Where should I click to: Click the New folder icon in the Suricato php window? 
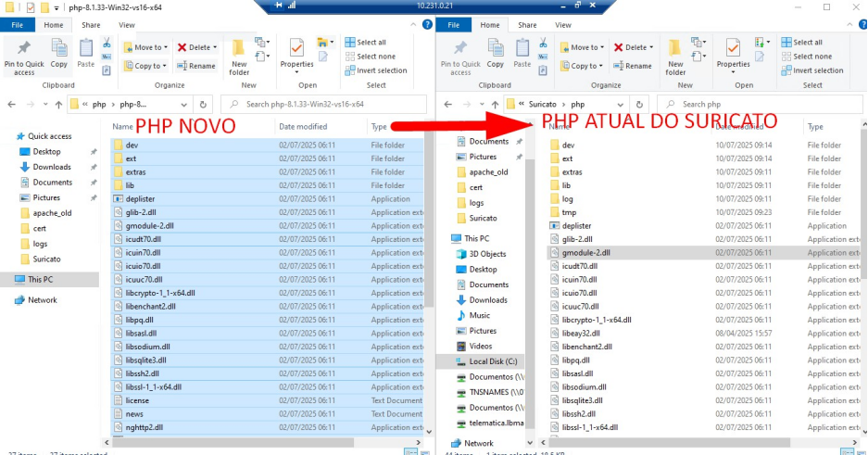[x=675, y=55]
